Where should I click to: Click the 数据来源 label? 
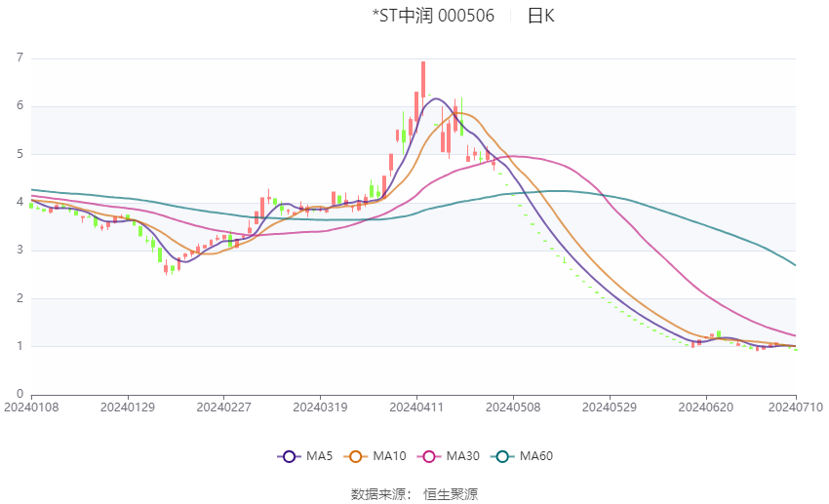[x=378, y=494]
